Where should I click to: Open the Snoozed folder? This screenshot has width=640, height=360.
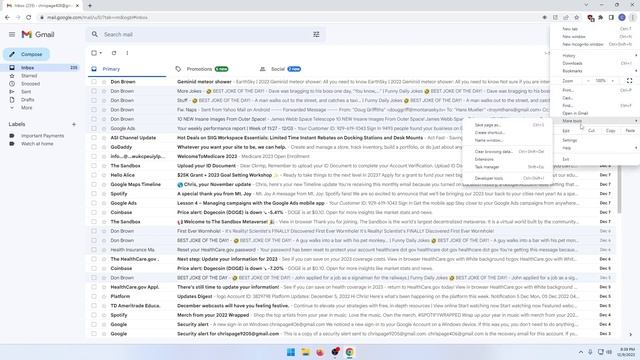31,84
